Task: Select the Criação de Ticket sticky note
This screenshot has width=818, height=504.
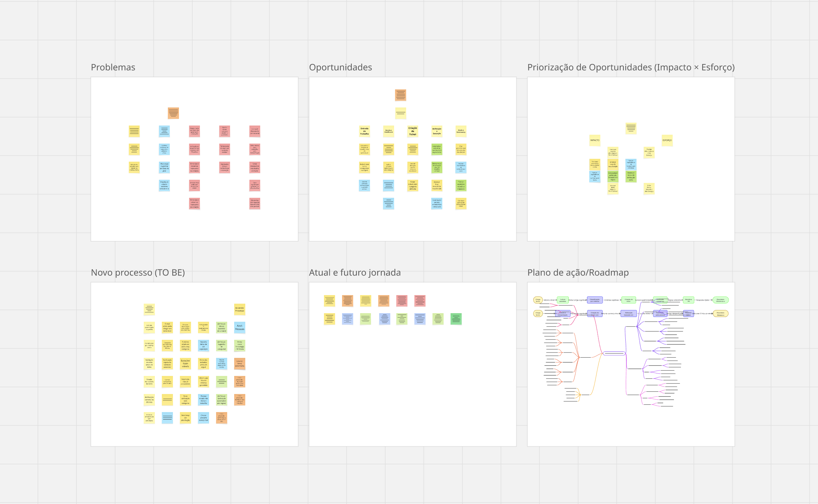Action: tap(412, 131)
